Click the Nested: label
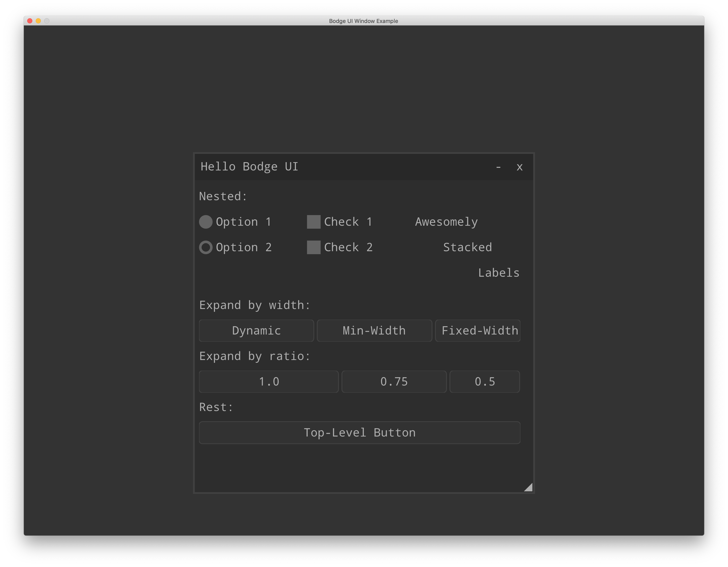 pyautogui.click(x=223, y=196)
